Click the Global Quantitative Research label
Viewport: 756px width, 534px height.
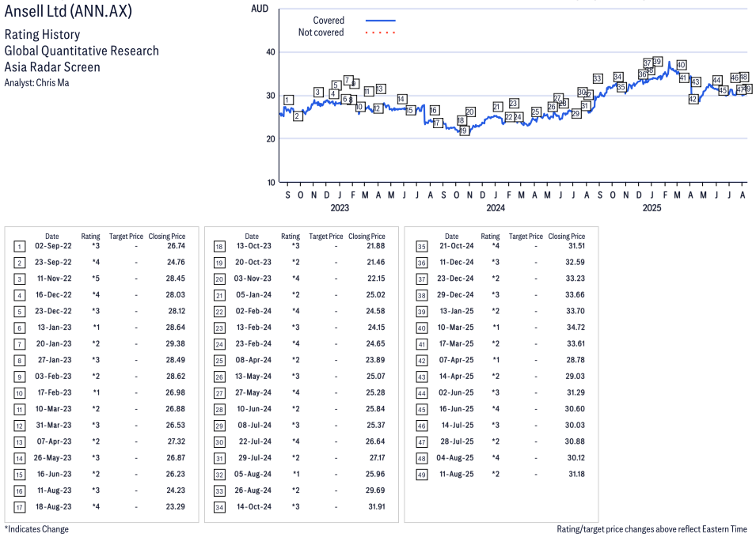(82, 51)
